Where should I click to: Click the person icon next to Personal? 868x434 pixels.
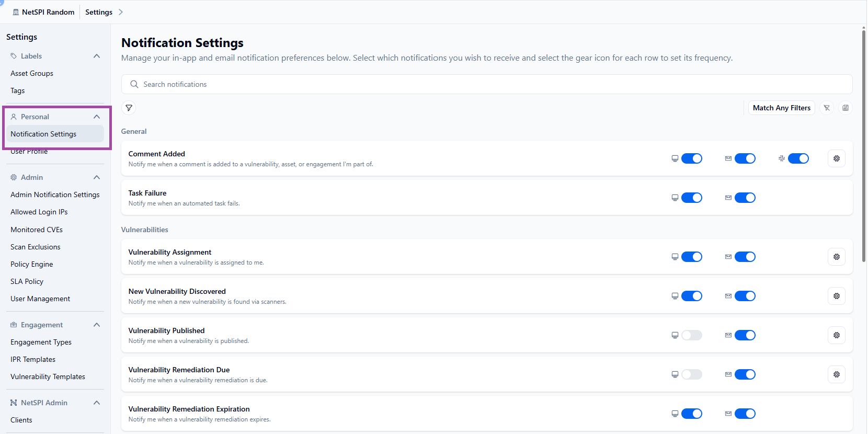click(14, 117)
